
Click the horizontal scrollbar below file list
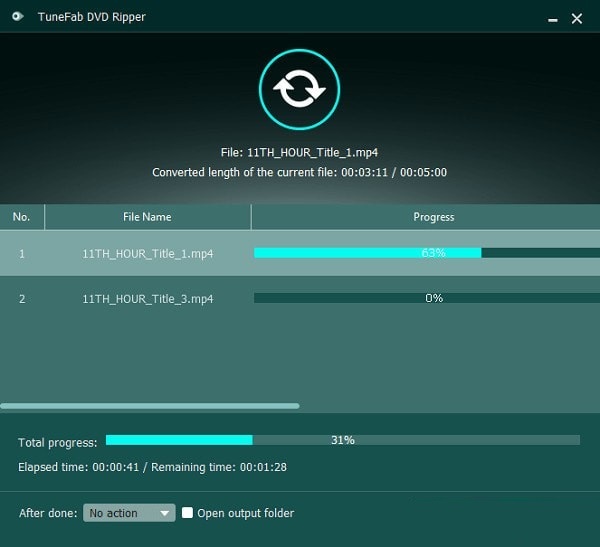pyautogui.click(x=150, y=406)
